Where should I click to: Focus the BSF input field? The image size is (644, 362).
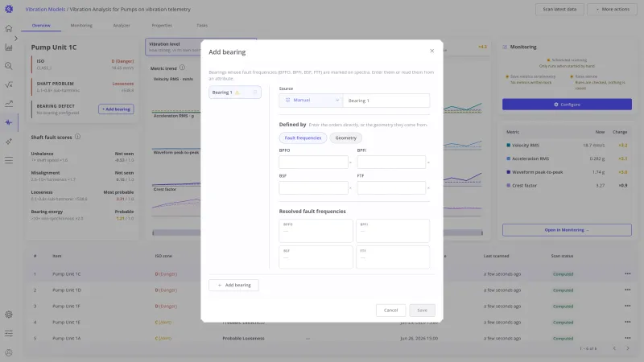click(x=313, y=188)
